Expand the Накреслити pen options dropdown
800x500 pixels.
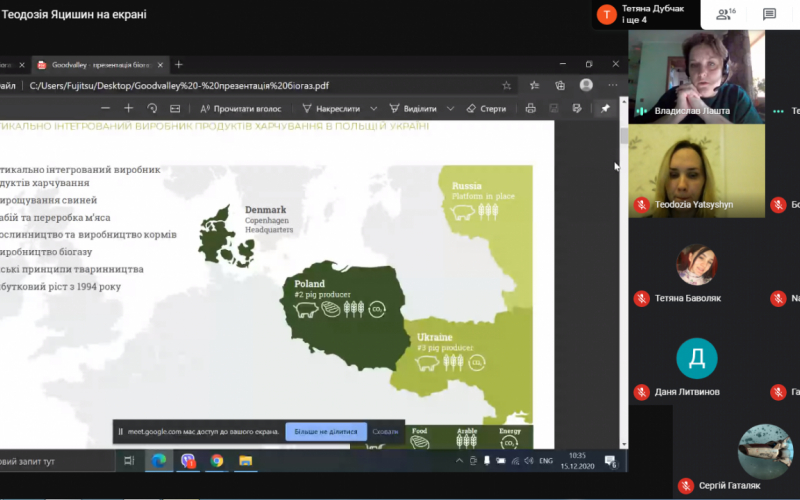tap(374, 109)
